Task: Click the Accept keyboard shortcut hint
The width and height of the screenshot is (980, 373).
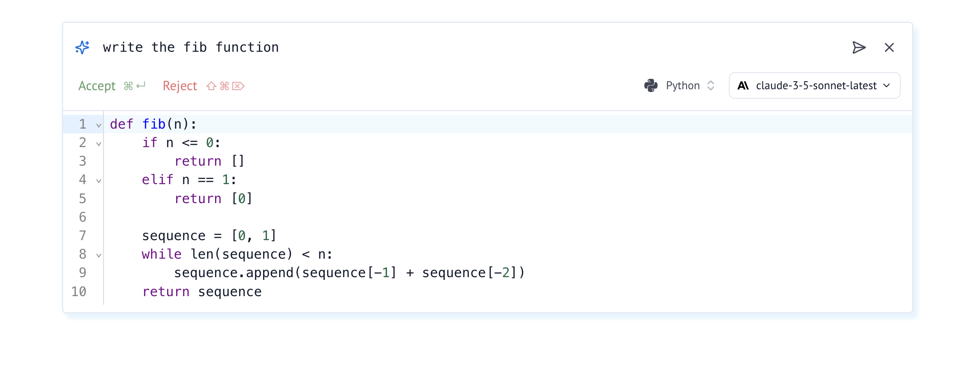Action: (134, 86)
